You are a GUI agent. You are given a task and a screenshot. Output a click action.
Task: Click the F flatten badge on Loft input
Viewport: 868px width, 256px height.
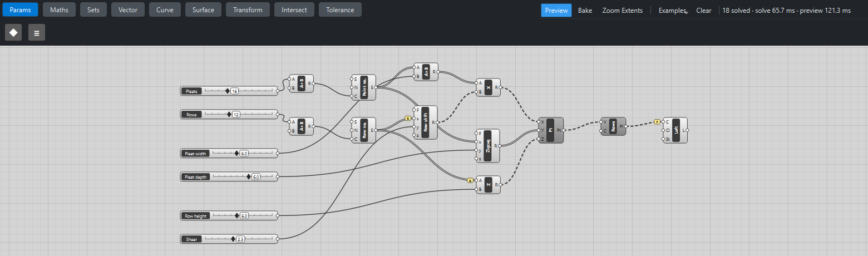[657, 121]
